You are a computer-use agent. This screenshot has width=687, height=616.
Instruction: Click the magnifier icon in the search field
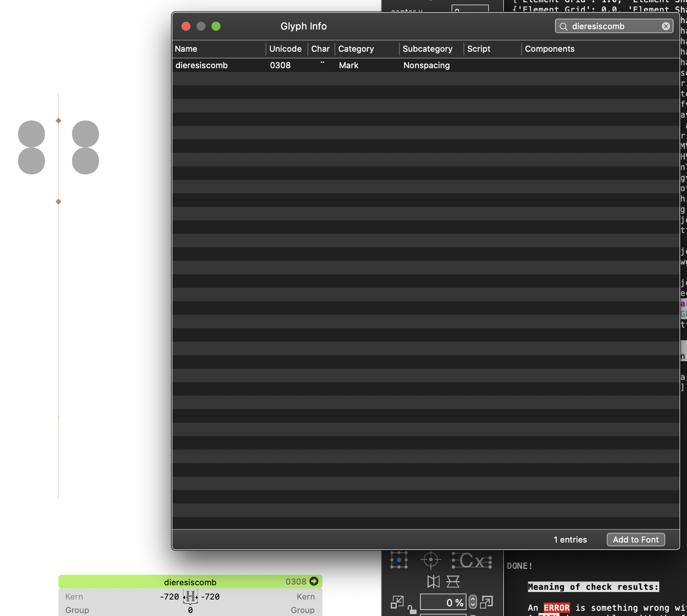point(564,26)
